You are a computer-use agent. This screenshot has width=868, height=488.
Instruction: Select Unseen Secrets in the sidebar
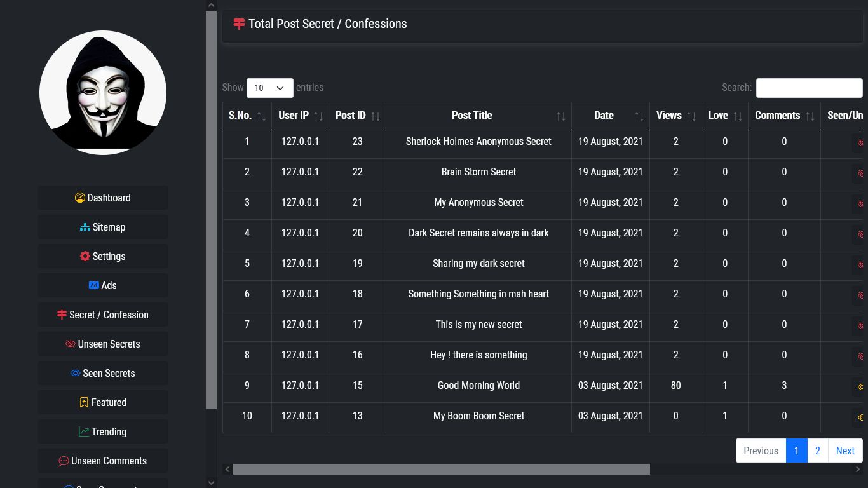pos(102,344)
